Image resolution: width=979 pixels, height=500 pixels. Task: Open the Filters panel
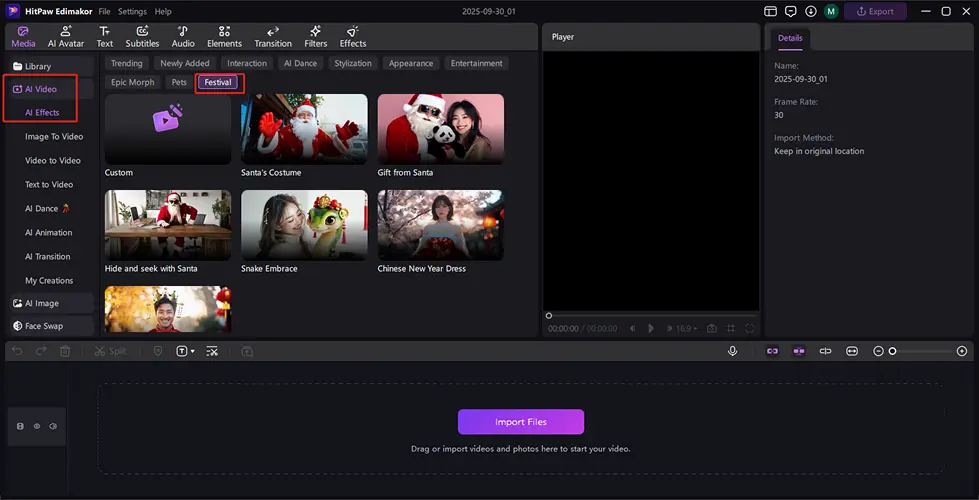coord(315,36)
